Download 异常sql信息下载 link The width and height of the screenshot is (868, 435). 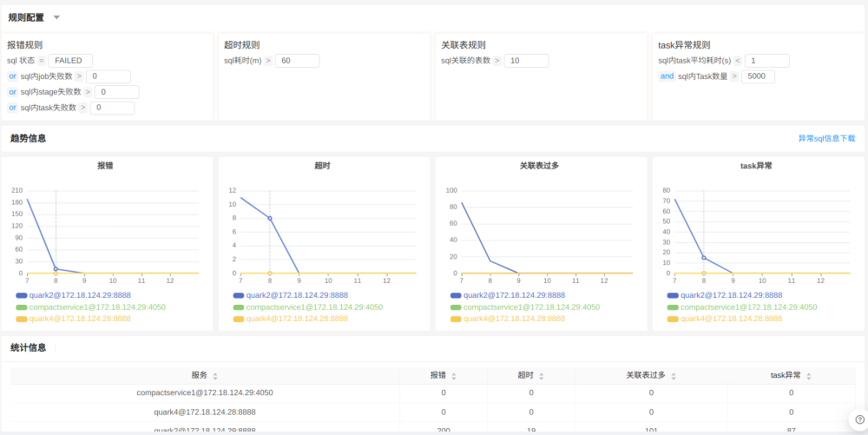click(x=826, y=138)
